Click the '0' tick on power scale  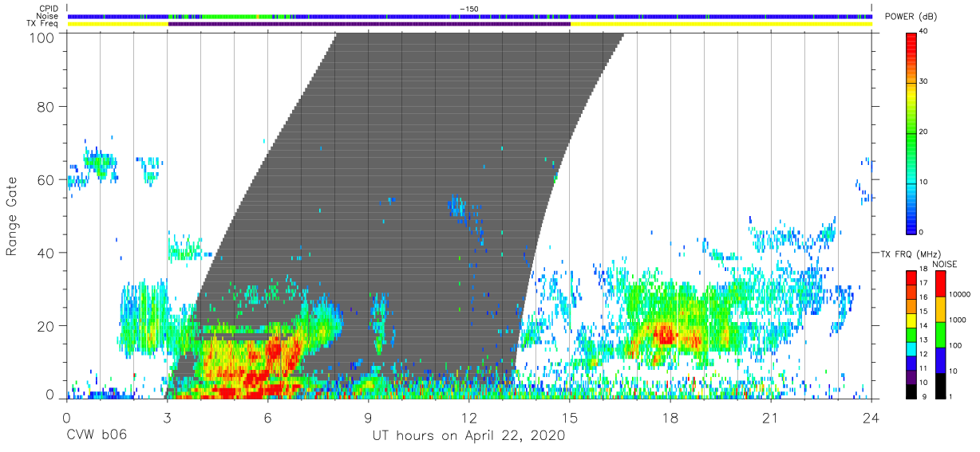922,232
